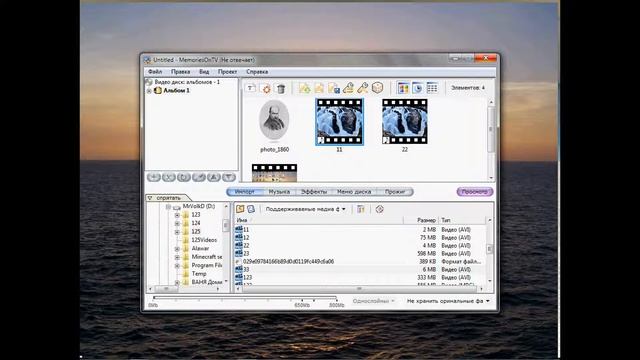
Task: Open the Справка menu
Action: [x=257, y=71]
